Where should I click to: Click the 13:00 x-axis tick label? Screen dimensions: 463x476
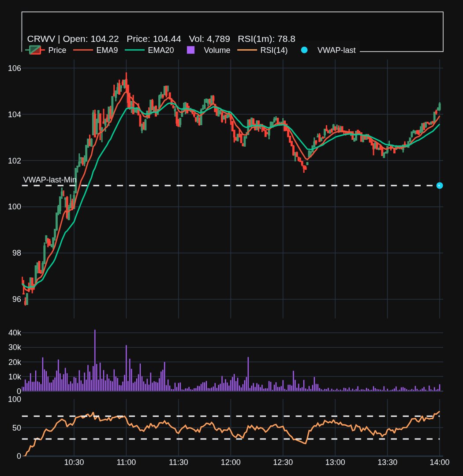pyautogui.click(x=336, y=462)
